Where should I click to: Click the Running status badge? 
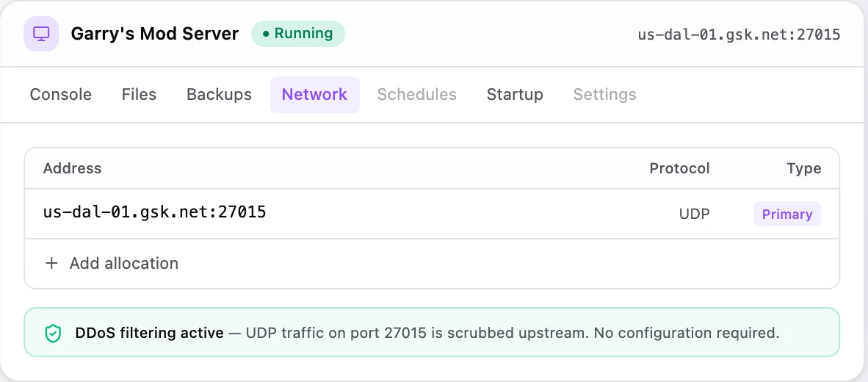[298, 34]
